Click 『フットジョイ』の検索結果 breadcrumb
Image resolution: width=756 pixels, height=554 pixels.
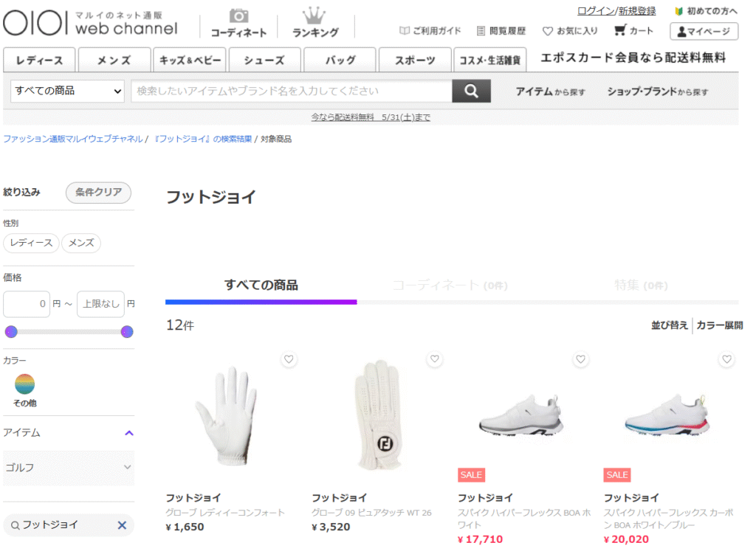[x=202, y=139]
